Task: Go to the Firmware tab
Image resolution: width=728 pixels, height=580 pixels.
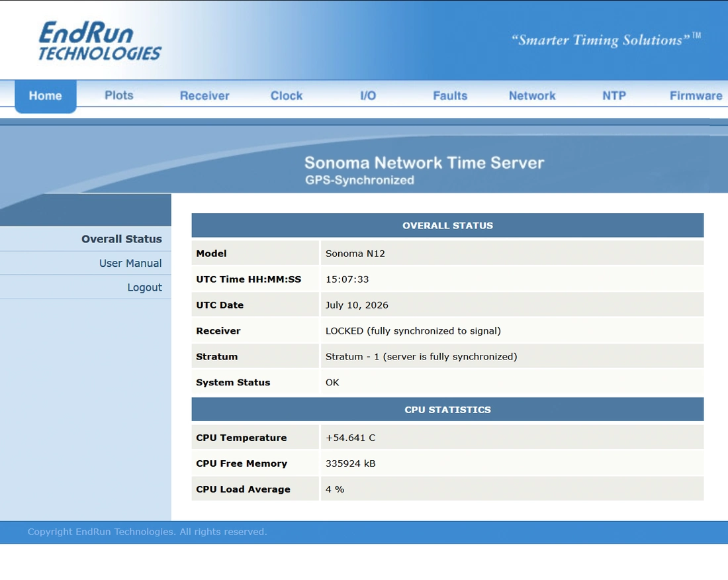Action: 696,95
